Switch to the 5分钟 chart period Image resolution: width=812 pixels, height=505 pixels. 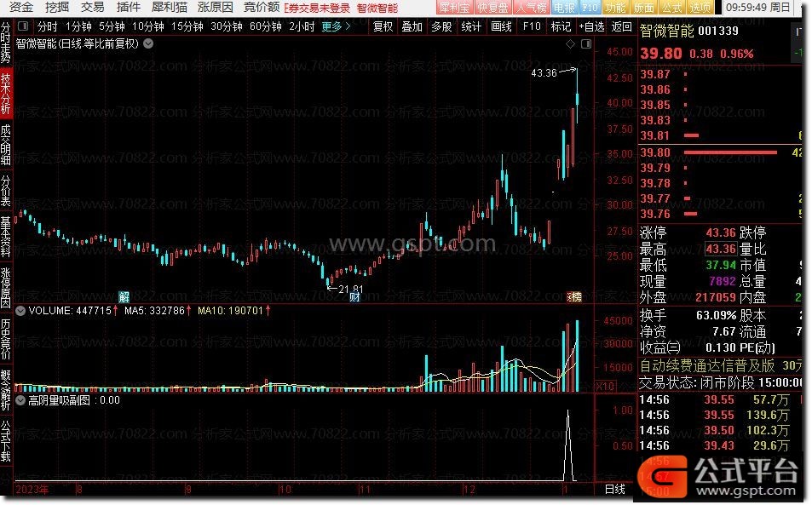pos(112,26)
